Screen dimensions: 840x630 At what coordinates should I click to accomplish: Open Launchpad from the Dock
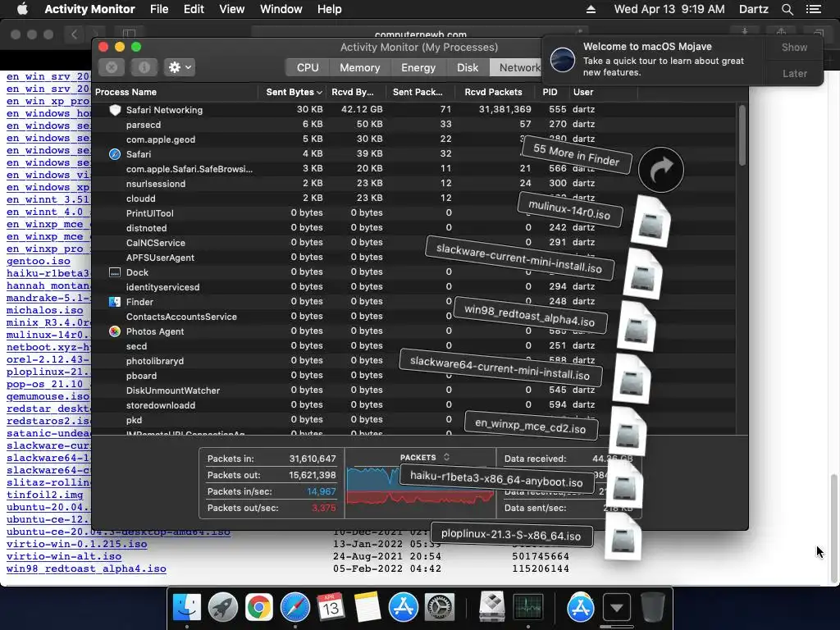[x=223, y=607]
